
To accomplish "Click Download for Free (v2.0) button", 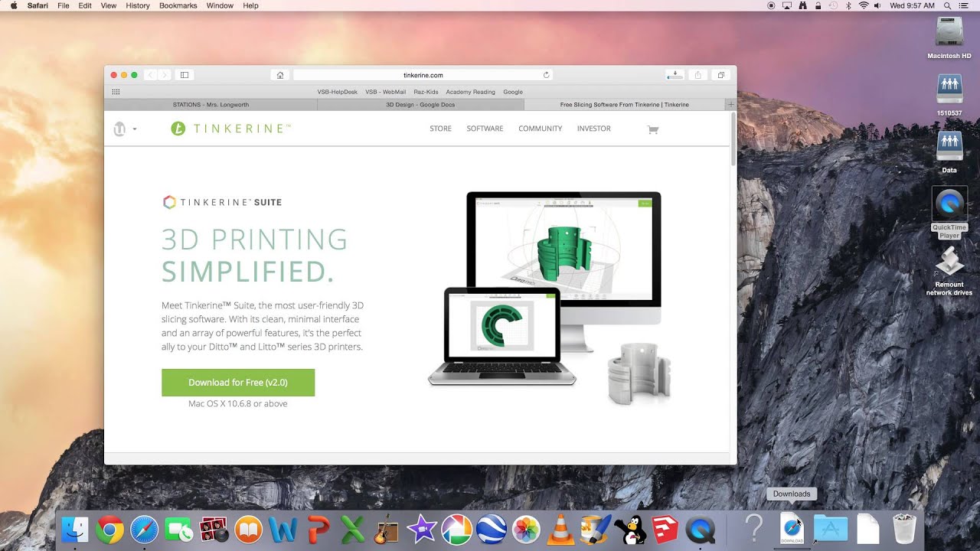I will pyautogui.click(x=238, y=383).
